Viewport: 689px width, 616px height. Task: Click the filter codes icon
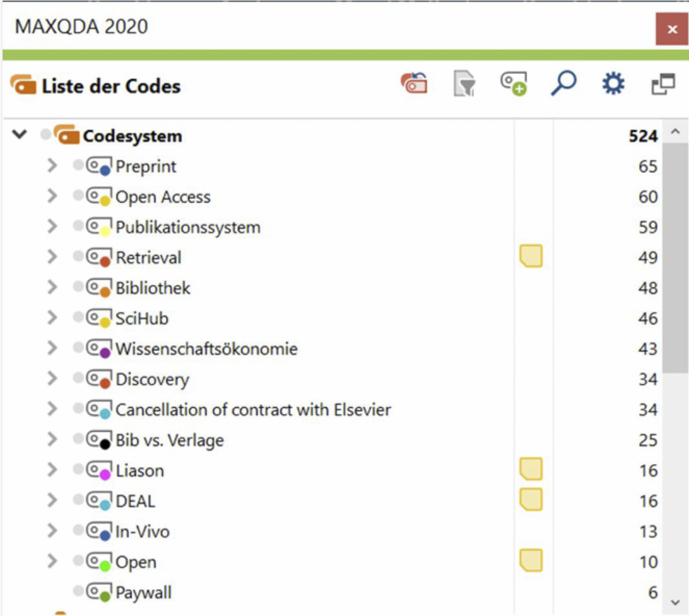coord(464,85)
